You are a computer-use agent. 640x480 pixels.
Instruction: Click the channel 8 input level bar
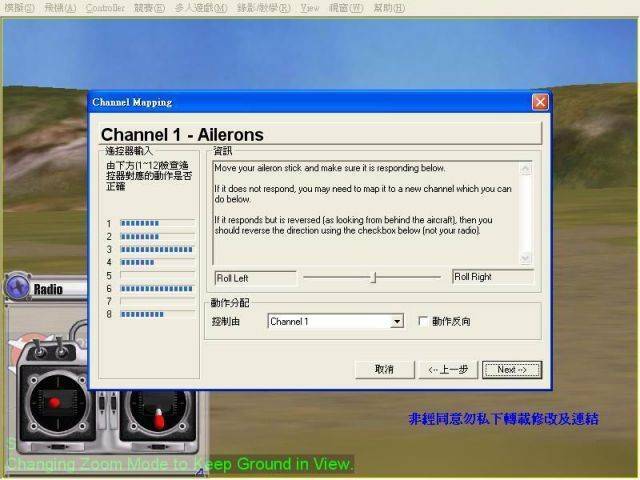158,314
